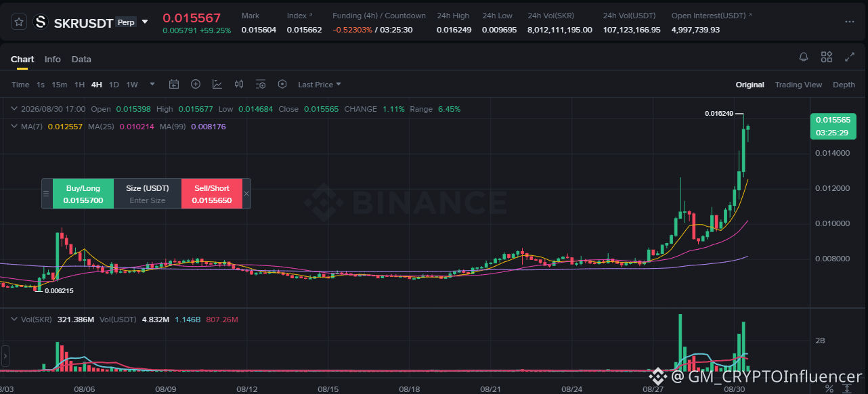This screenshot has height=394, width=868.
Task: Switch to the Info tab
Action: (53, 59)
